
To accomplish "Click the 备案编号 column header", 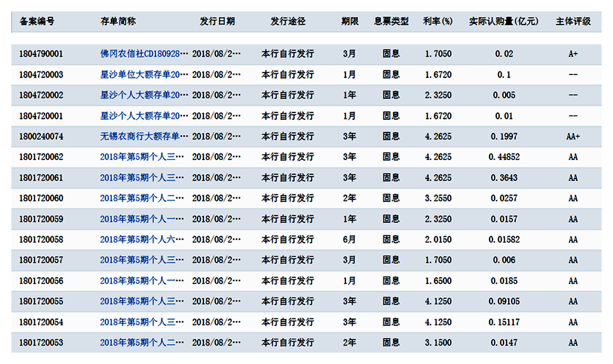I will tap(37, 21).
